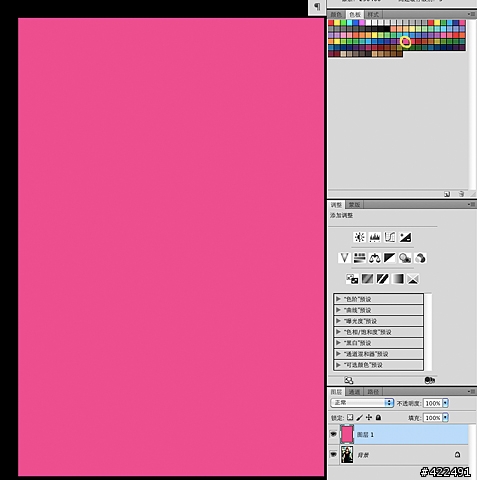
Task: Toggle lock transparent pixels
Action: 350,417
